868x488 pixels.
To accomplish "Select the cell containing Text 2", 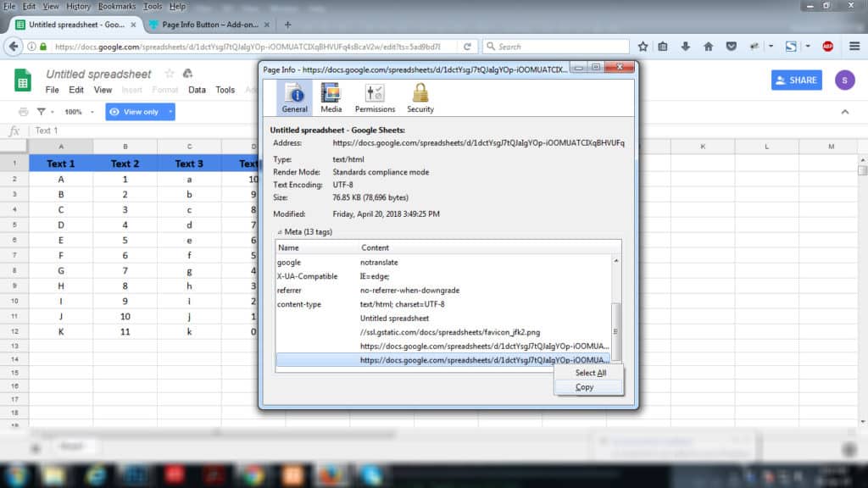I will (125, 164).
